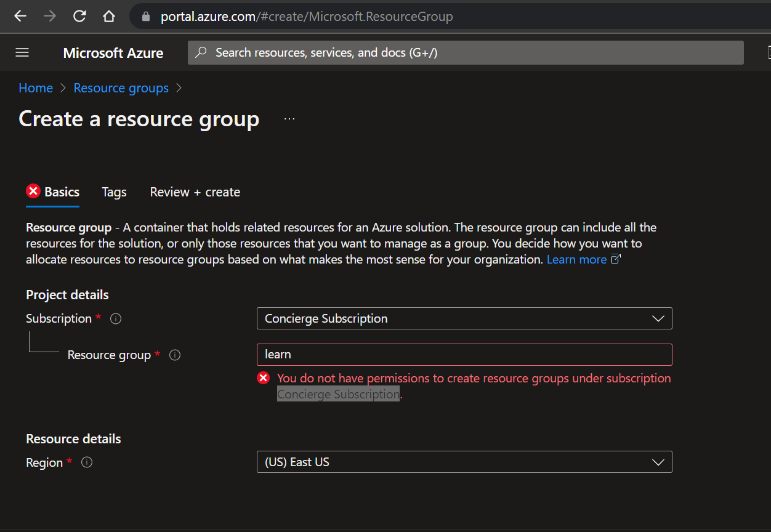This screenshot has width=771, height=532.
Task: Expand the ellipsis next to page title
Action: click(289, 118)
